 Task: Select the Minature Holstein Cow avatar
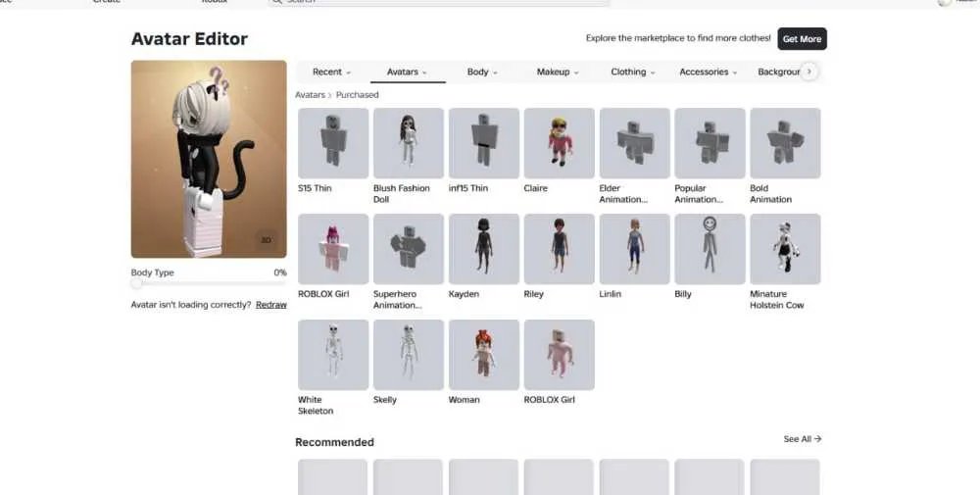pos(785,249)
